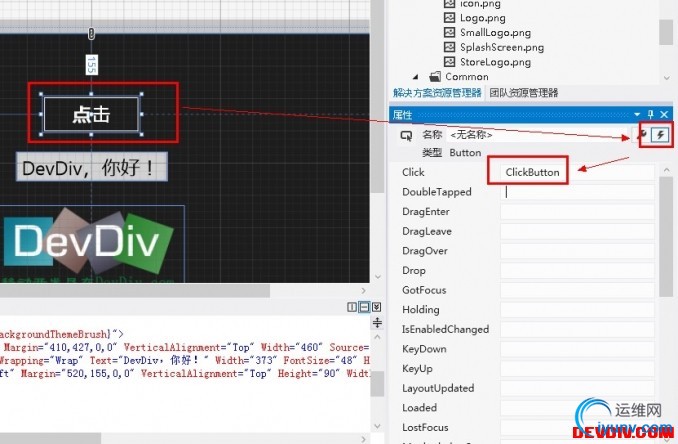This screenshot has height=444, width=678.
Task: Click the Click event field containing ClickButton
Action: pyautogui.click(x=577, y=172)
